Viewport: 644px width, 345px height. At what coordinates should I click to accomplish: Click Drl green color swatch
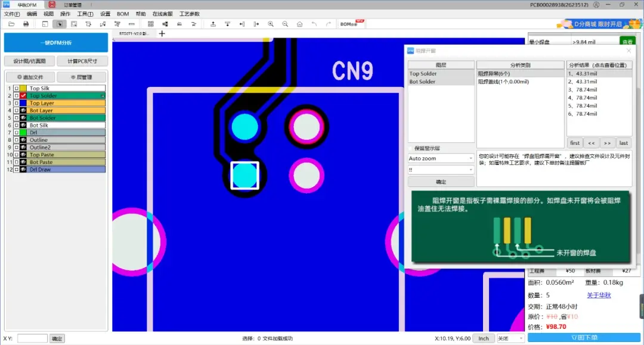point(23,132)
